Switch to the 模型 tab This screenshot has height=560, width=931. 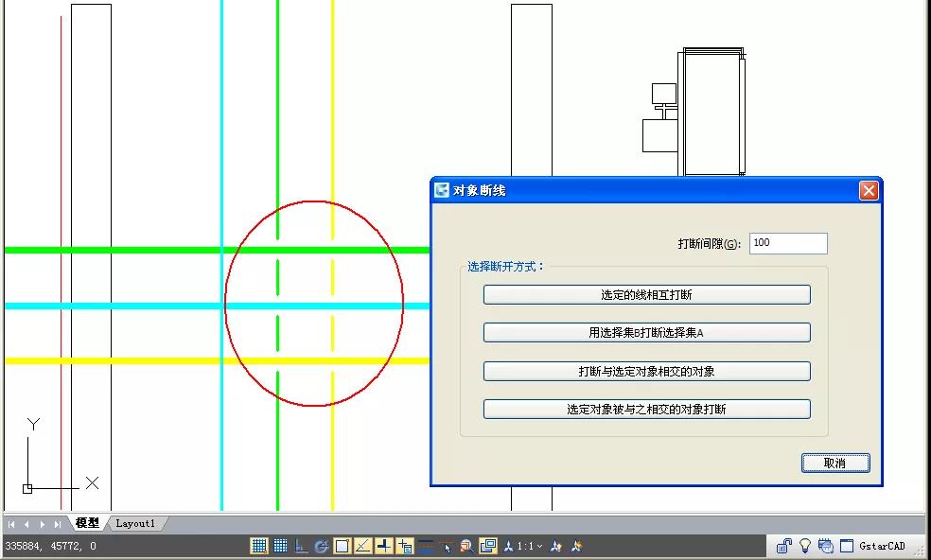[x=87, y=523]
